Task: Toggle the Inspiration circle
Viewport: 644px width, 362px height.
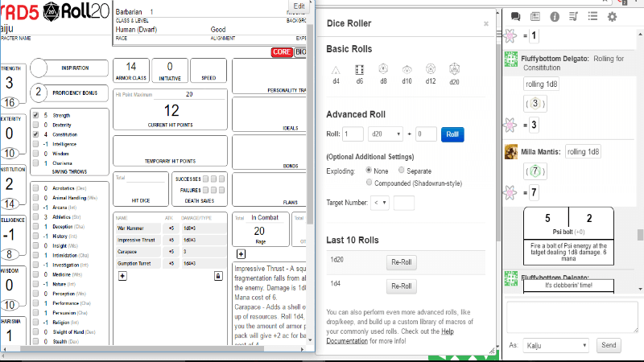Action: point(39,68)
